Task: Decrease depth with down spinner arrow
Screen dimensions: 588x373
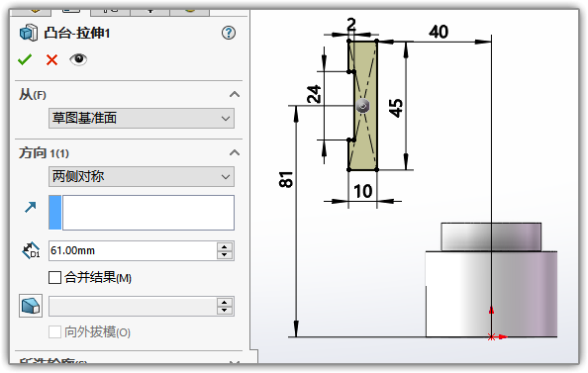Action: 225,255
